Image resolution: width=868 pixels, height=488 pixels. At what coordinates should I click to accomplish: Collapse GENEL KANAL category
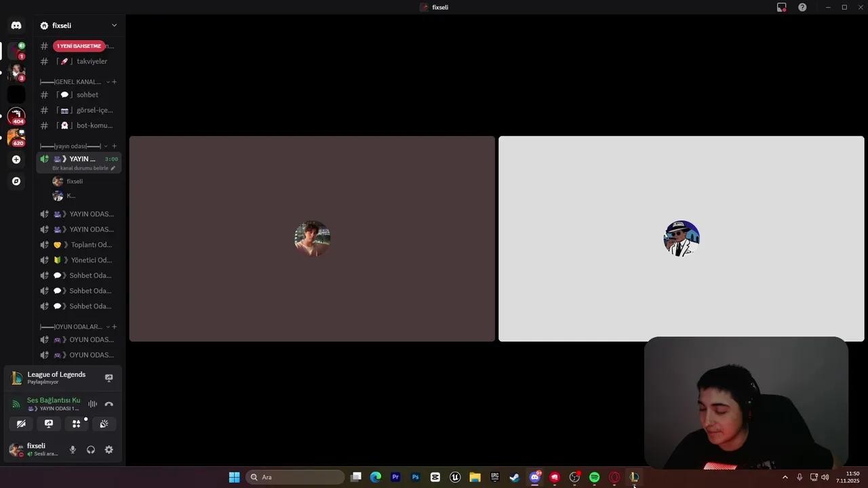[108, 81]
